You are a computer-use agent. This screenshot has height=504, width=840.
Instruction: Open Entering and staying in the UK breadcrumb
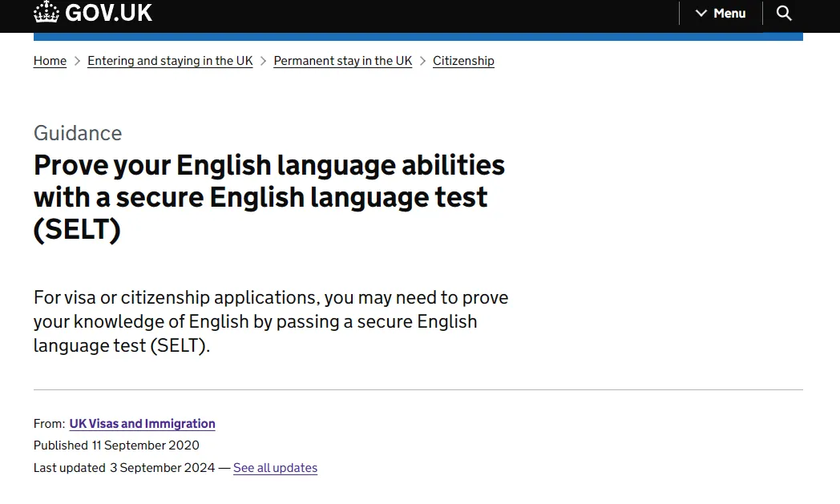pyautogui.click(x=170, y=61)
